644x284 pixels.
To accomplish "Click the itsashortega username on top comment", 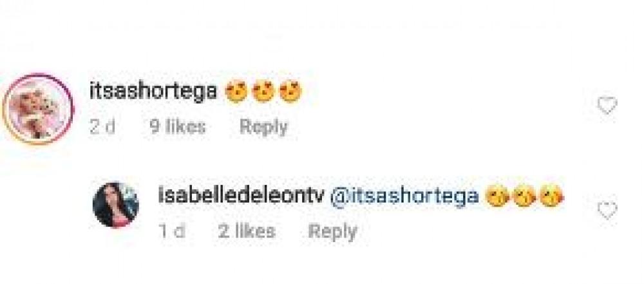I will [153, 91].
